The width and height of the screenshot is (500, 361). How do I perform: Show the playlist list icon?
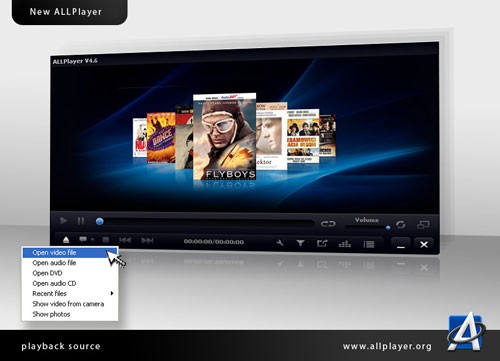point(369,244)
